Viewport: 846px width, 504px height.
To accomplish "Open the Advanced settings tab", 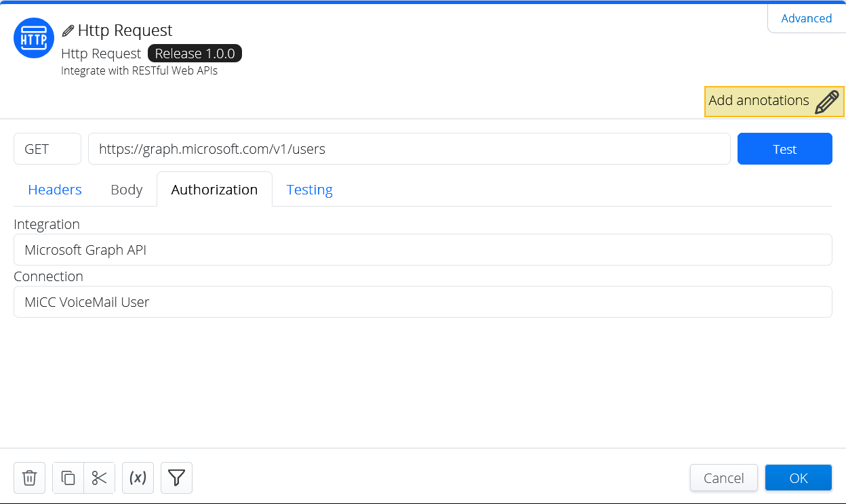I will point(806,18).
